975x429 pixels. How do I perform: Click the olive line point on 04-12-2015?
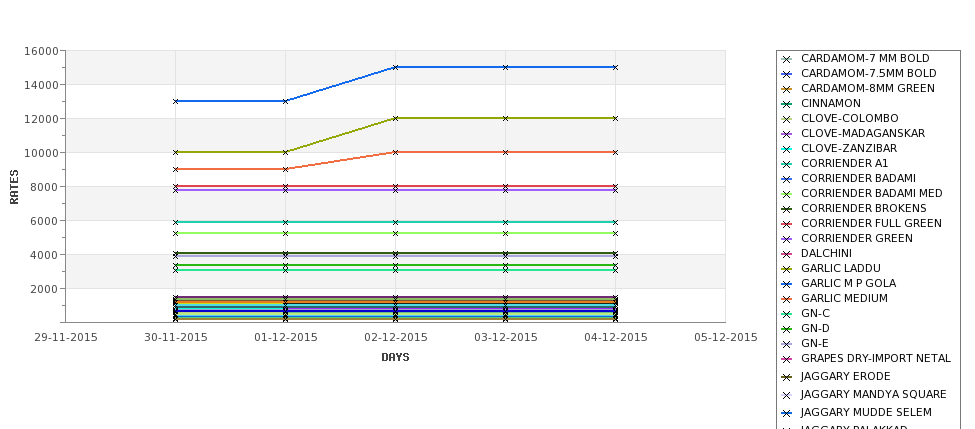[x=616, y=118]
